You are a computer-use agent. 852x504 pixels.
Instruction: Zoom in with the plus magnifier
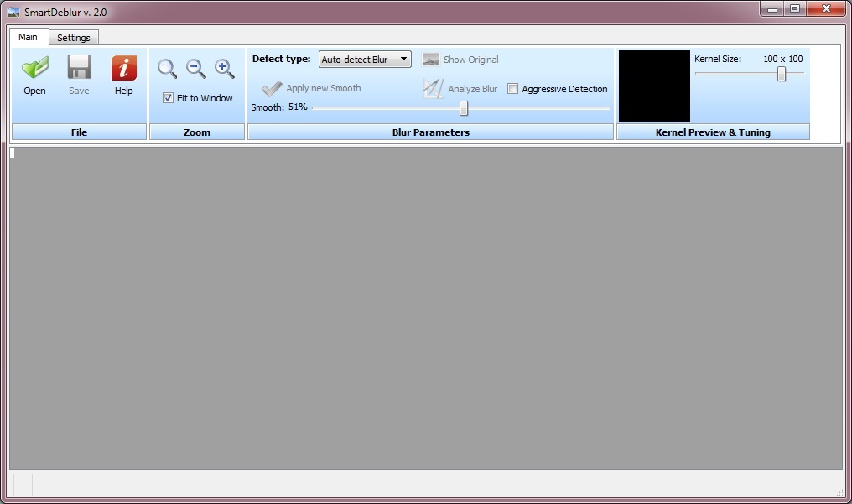click(x=225, y=69)
